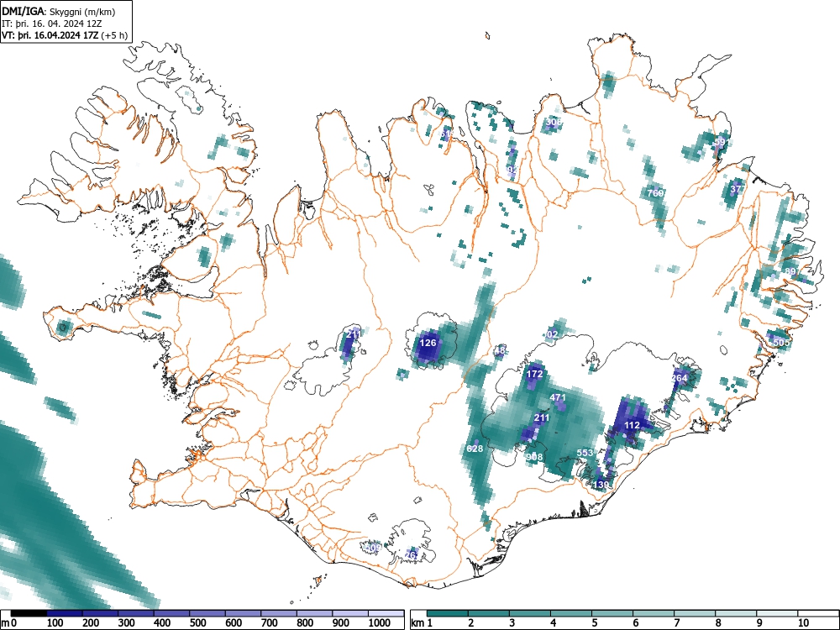
Task: Select the valid time line ending in (+5 h)
Action: (x=65, y=35)
